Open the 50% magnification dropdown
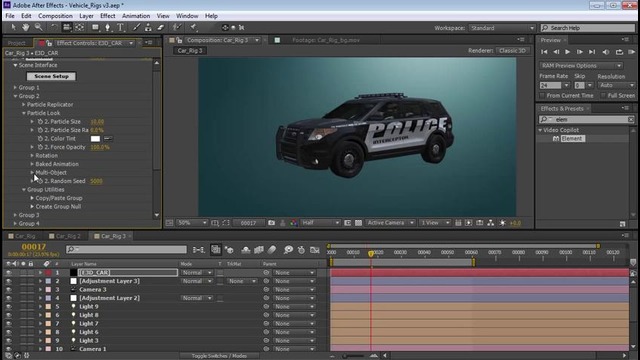Viewport: 640px width, 360px height. pyautogui.click(x=192, y=223)
